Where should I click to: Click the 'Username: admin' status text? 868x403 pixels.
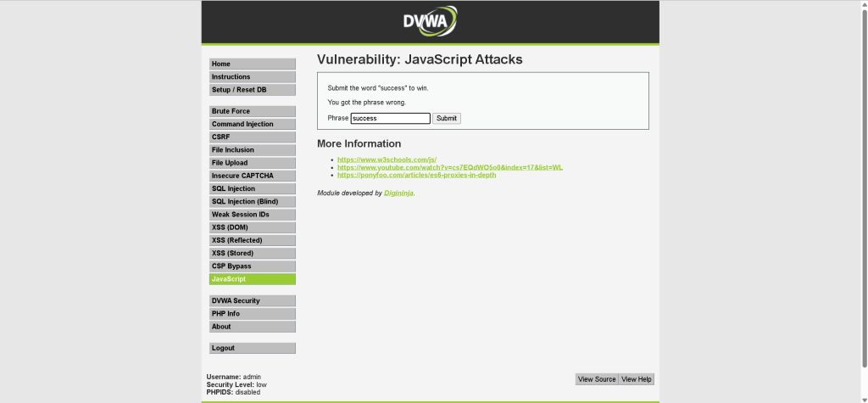pos(234,377)
